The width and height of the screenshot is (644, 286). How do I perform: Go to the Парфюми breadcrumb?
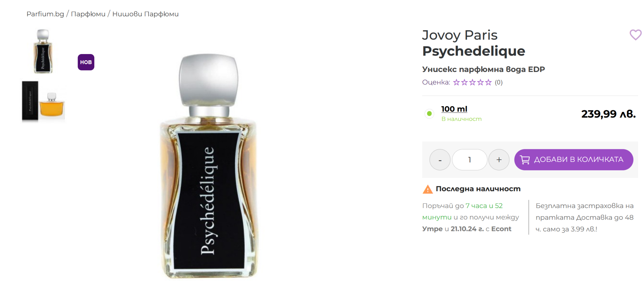[x=88, y=14]
